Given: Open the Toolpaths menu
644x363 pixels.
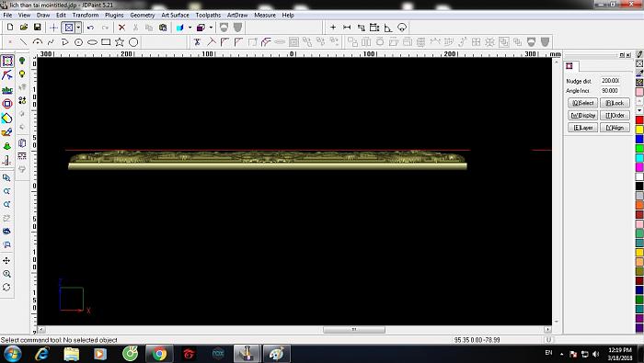Looking at the screenshot, I should coord(208,15).
